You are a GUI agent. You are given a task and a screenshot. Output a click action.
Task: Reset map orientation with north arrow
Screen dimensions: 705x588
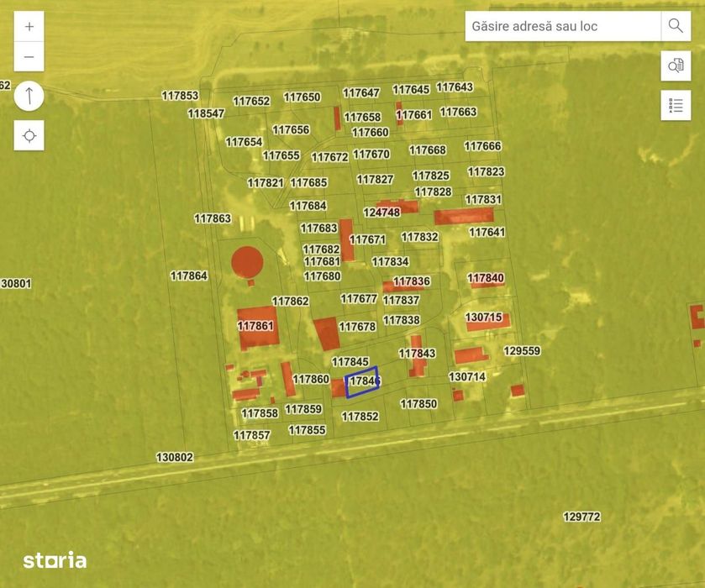29,97
